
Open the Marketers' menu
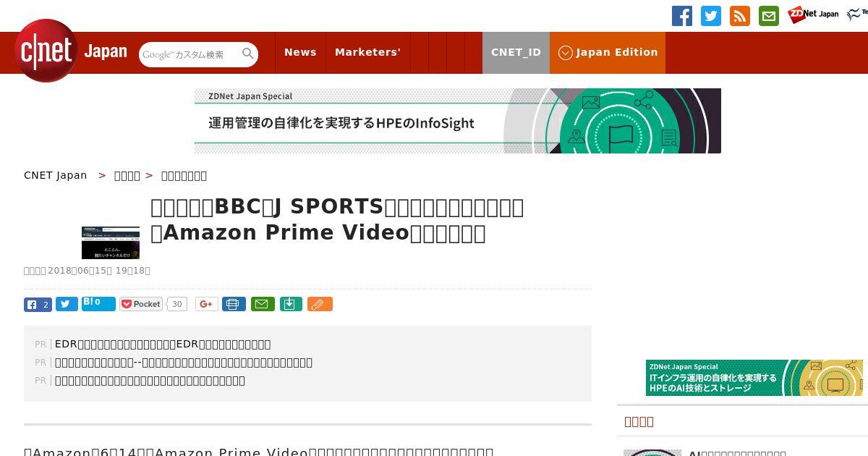(x=367, y=52)
